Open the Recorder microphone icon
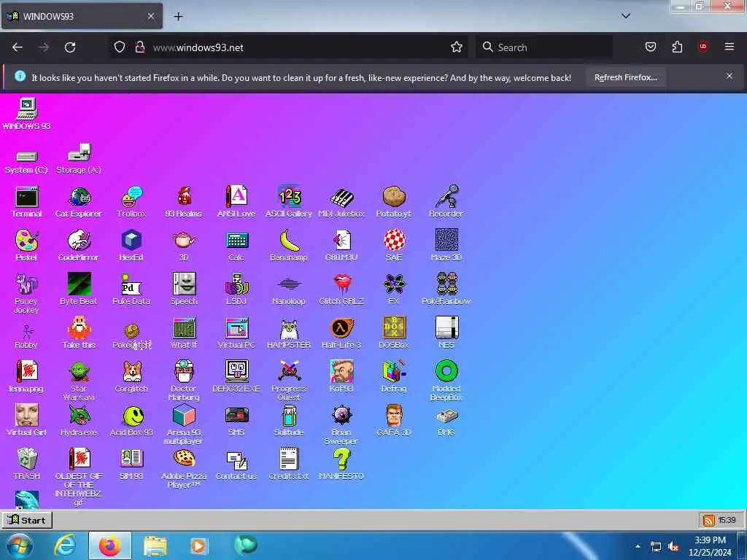Screen dimensions: 747x560 (x=446, y=202)
